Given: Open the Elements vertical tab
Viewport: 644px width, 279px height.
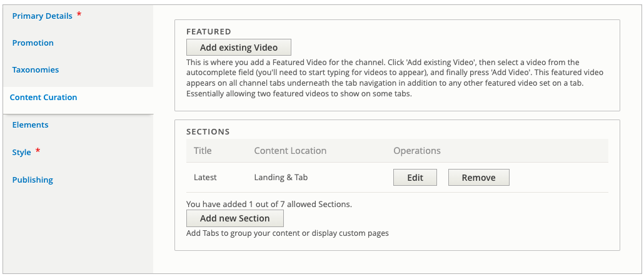Looking at the screenshot, I should click(30, 125).
